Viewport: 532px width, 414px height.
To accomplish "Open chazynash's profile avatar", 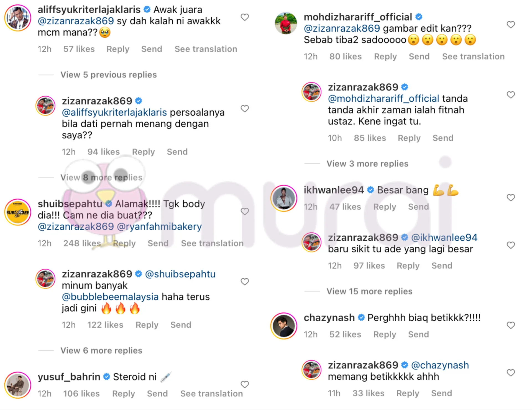I will point(284,326).
